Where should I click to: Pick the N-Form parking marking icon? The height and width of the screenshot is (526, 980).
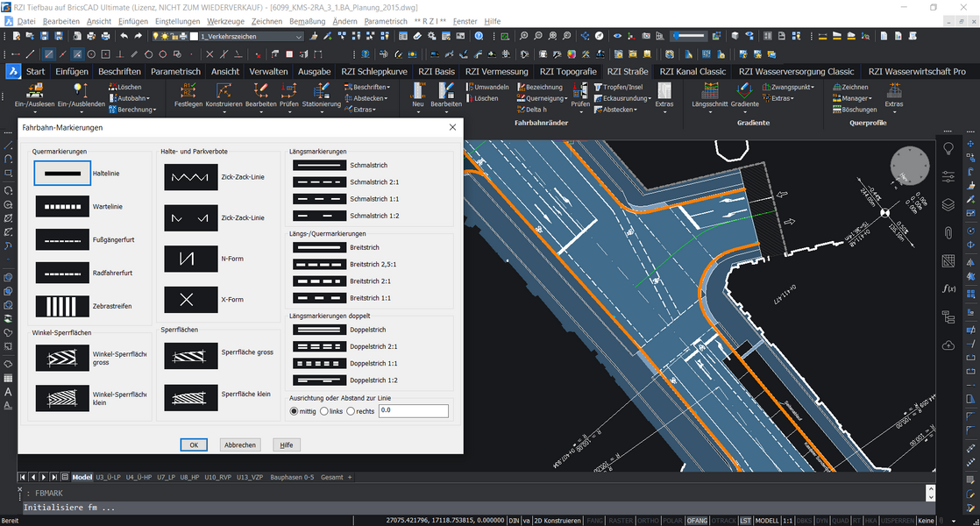click(x=190, y=259)
